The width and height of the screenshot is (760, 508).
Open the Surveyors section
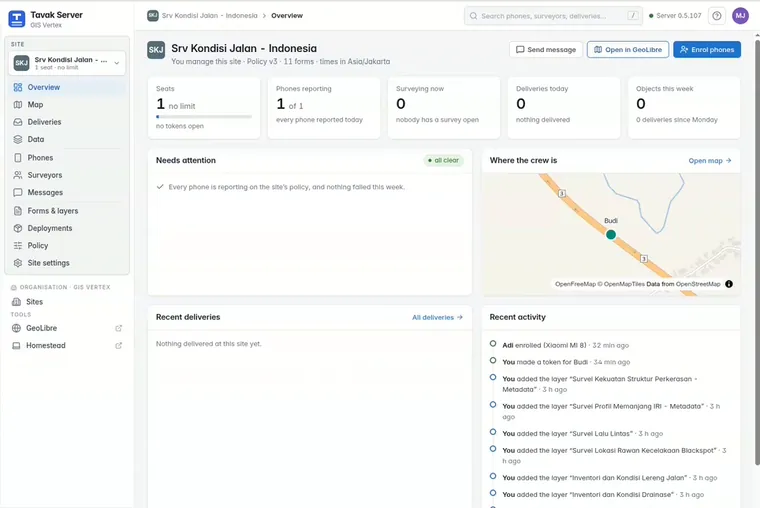(x=67, y=175)
